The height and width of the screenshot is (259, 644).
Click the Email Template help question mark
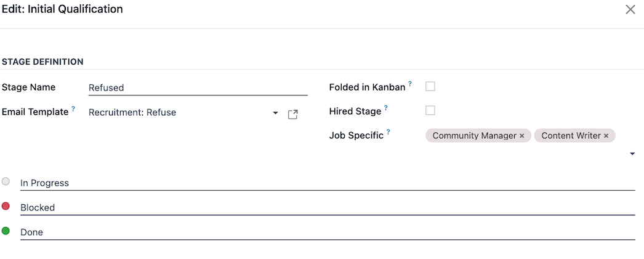click(x=73, y=109)
